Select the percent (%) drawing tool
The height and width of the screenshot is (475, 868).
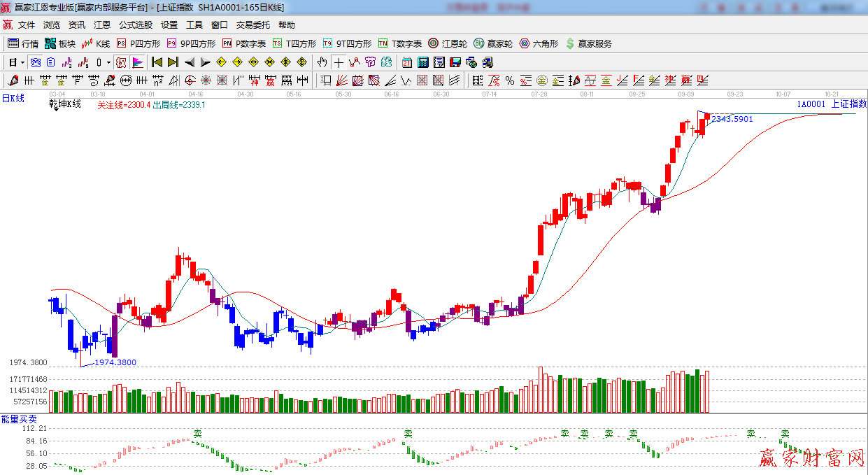(x=510, y=80)
